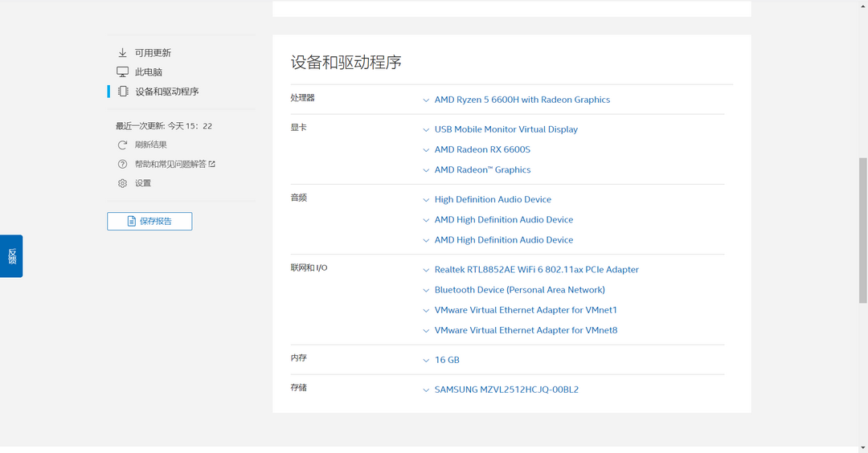Open the 反馈 feedback side tab
Screen dimensions: 868x453
pyautogui.click(x=11, y=256)
